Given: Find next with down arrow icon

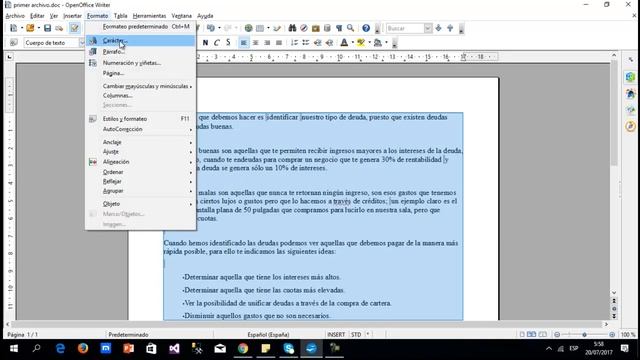Looking at the screenshot, I should point(438,28).
